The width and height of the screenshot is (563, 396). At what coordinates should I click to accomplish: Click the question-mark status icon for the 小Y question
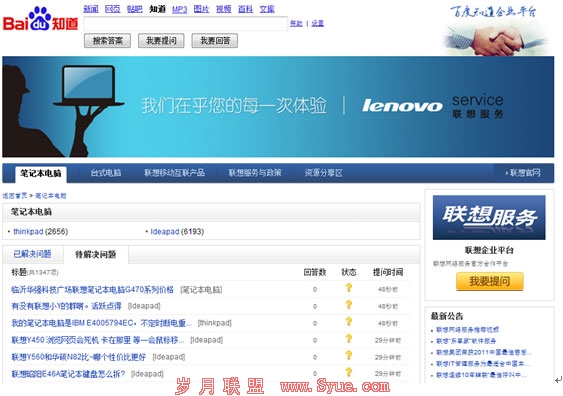(348, 305)
